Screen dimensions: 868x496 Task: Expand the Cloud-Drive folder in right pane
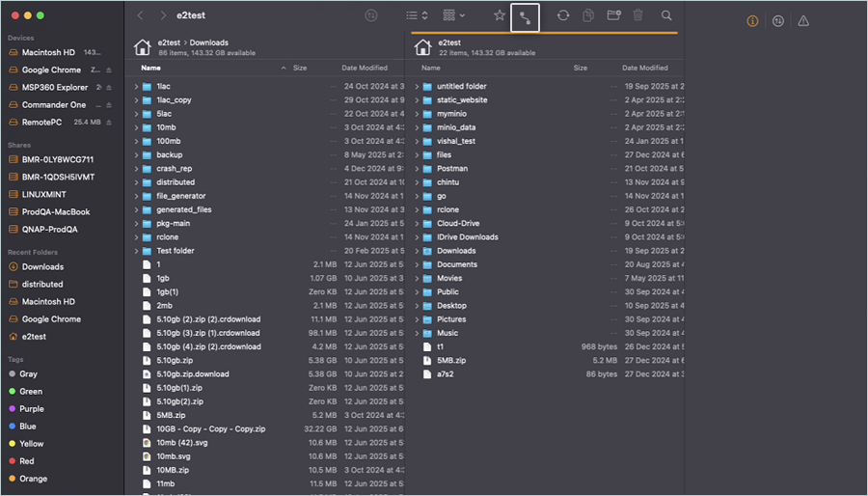[417, 223]
